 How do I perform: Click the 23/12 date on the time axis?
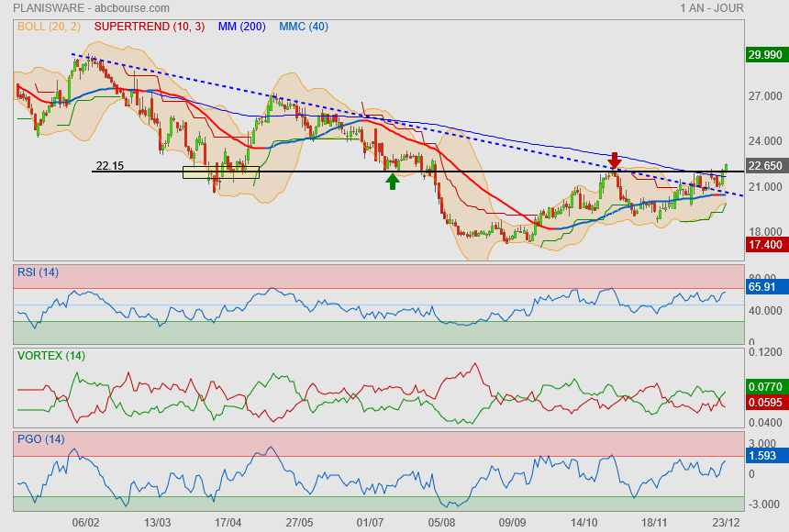point(726,522)
